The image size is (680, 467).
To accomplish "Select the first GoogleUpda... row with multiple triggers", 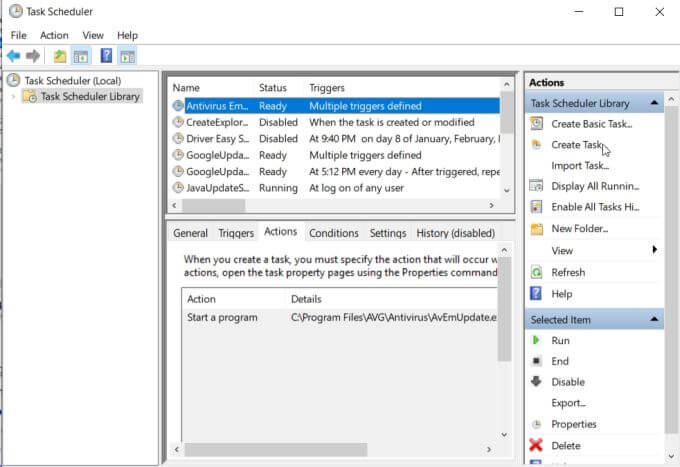I will click(x=335, y=155).
